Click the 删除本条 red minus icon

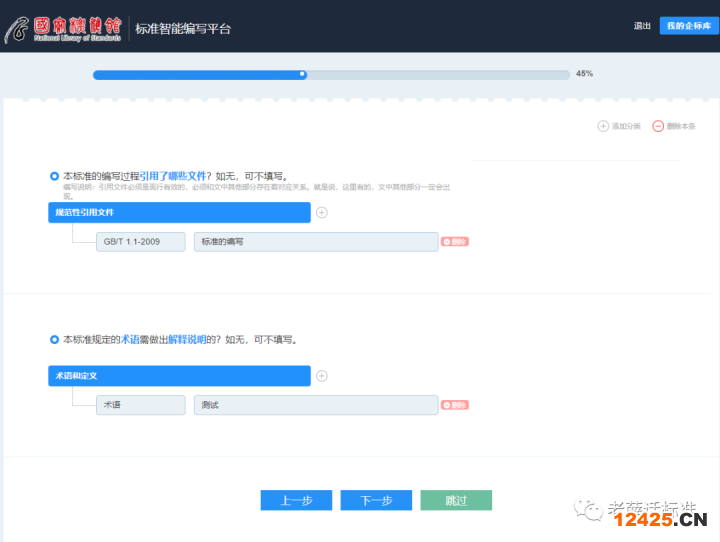pos(658,126)
